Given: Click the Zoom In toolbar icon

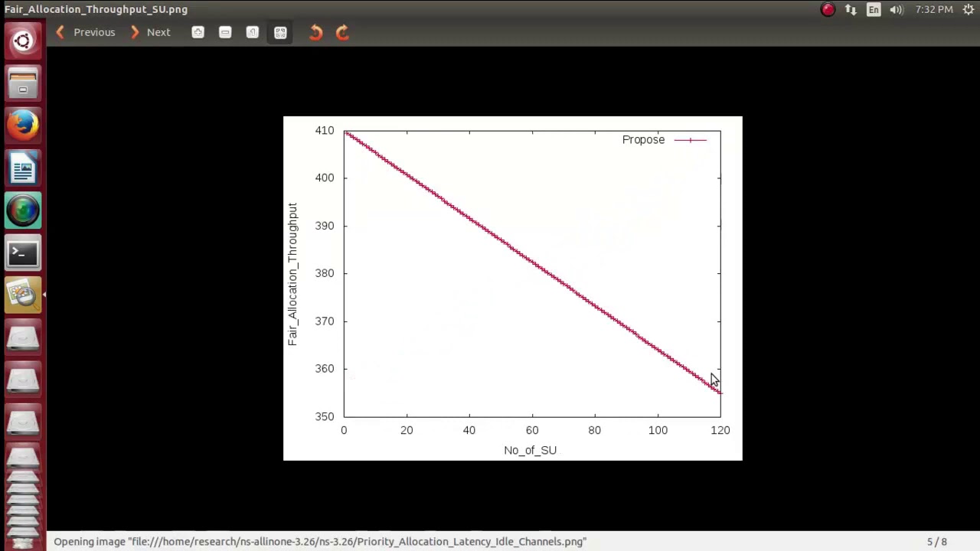Looking at the screenshot, I should pyautogui.click(x=198, y=32).
